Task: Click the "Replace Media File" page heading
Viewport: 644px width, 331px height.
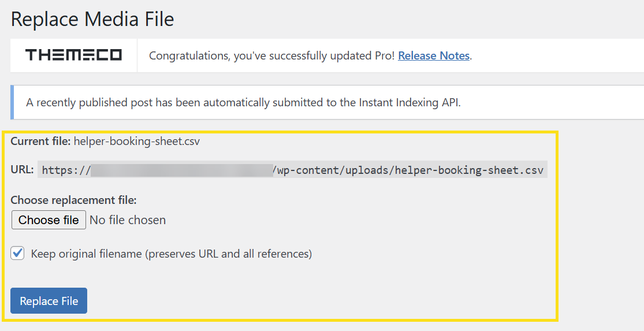Action: tap(92, 19)
